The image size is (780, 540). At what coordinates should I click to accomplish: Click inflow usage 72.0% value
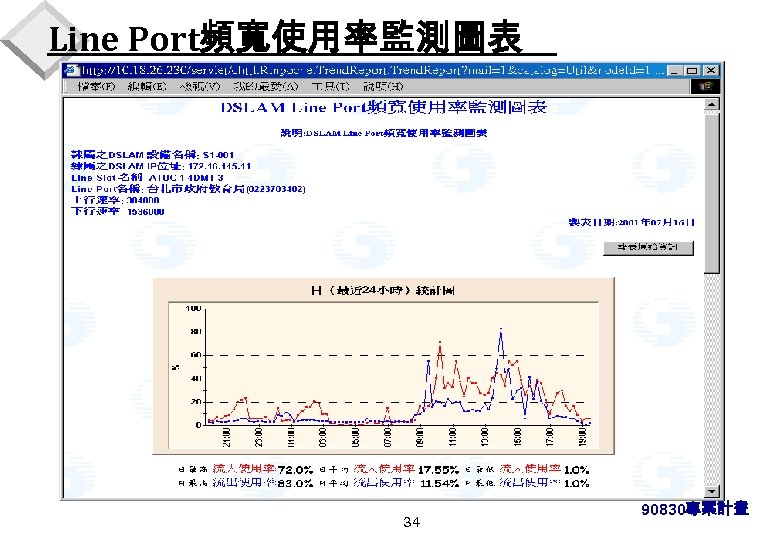[x=295, y=469]
